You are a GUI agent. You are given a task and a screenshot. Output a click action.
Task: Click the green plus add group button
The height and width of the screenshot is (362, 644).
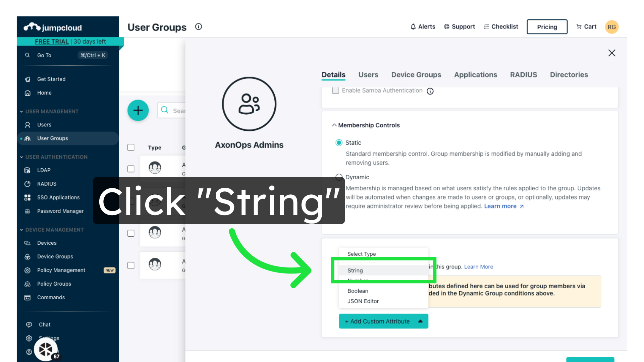(x=138, y=110)
